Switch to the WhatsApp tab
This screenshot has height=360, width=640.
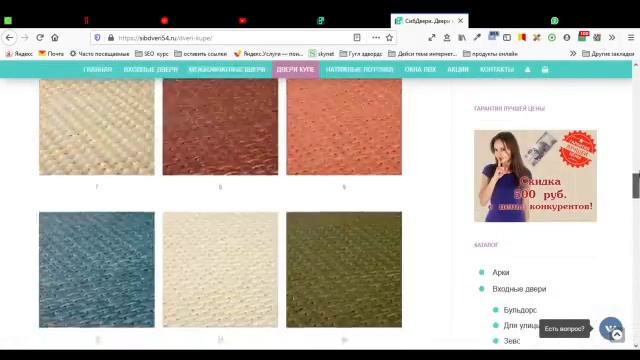554,20
